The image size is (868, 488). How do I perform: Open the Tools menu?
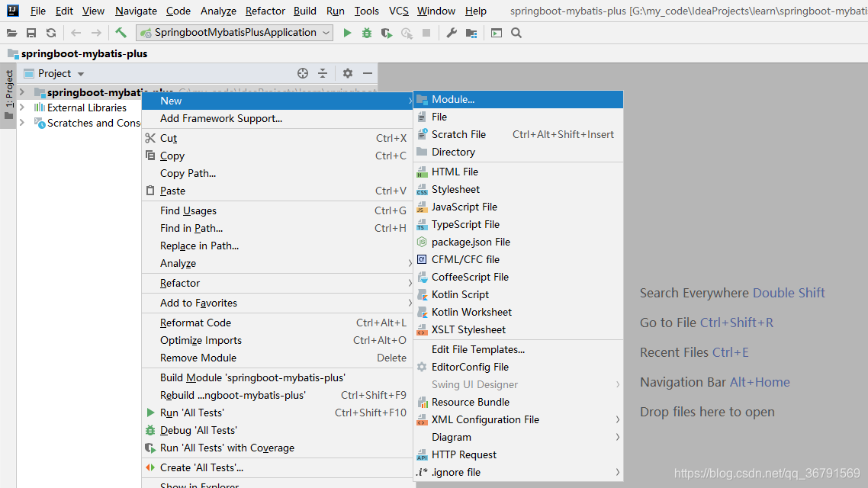366,11
